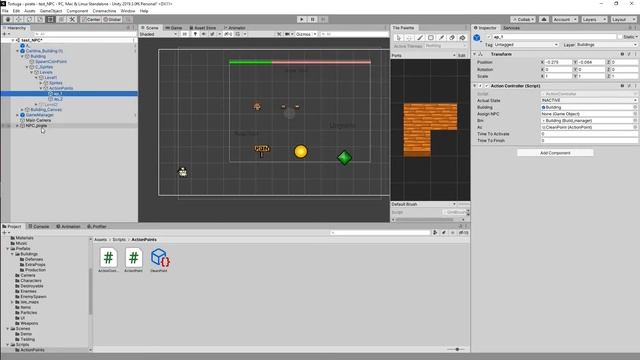Screen dimensions: 640x360
Task: Expand NPC_pirate in Hierarchy
Action: [18, 126]
